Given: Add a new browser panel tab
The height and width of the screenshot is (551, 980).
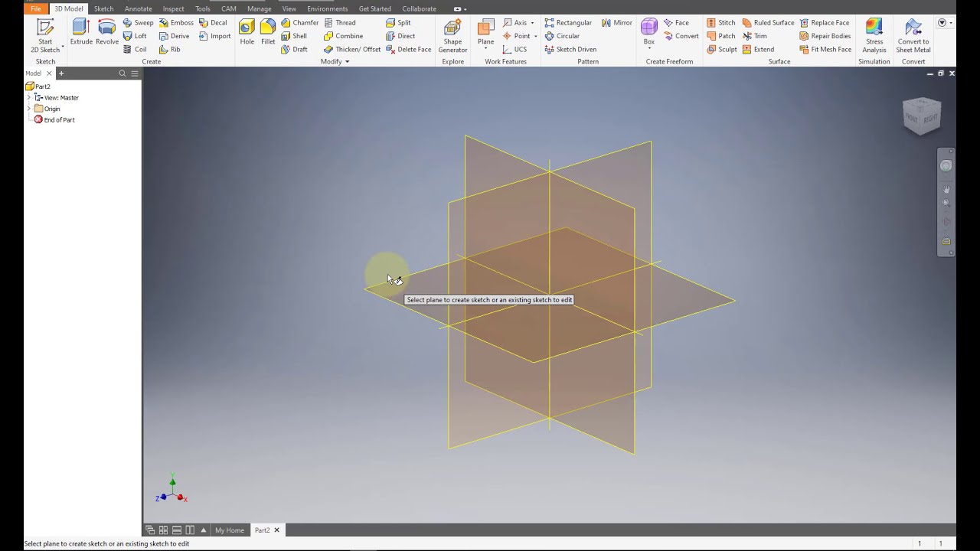Looking at the screenshot, I should tap(61, 73).
